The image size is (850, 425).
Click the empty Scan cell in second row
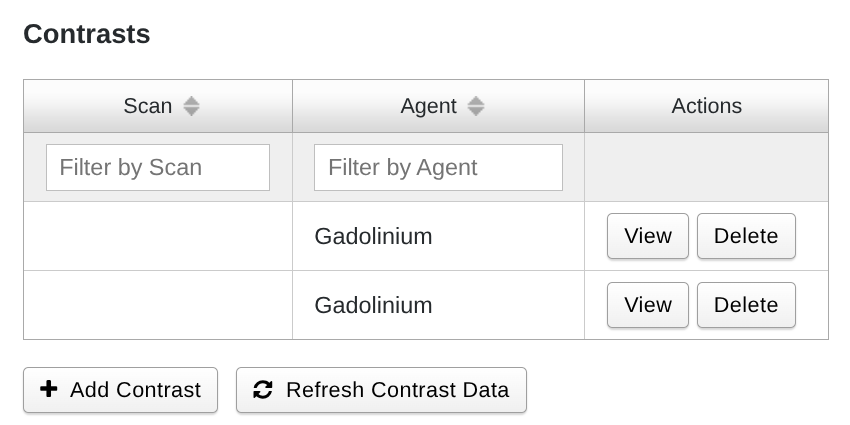pos(158,305)
